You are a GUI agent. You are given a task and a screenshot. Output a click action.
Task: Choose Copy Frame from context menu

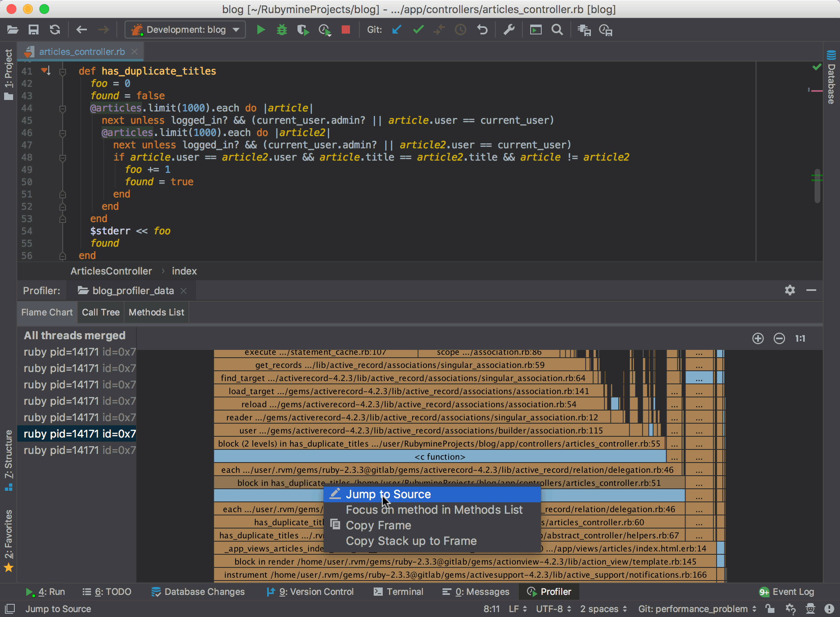point(378,525)
